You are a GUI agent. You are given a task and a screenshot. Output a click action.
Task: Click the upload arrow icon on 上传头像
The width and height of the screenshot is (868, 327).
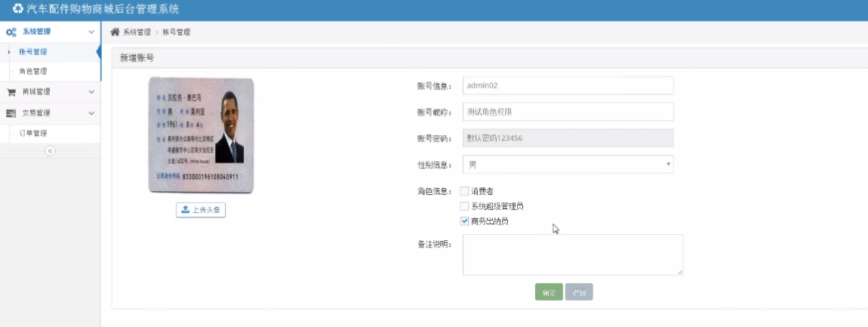point(186,210)
